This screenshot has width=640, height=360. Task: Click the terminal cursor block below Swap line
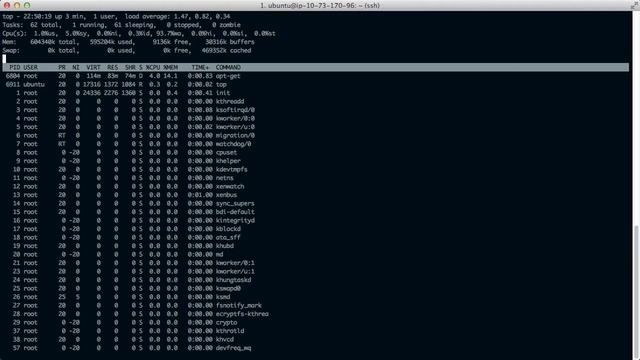[x=4, y=59]
